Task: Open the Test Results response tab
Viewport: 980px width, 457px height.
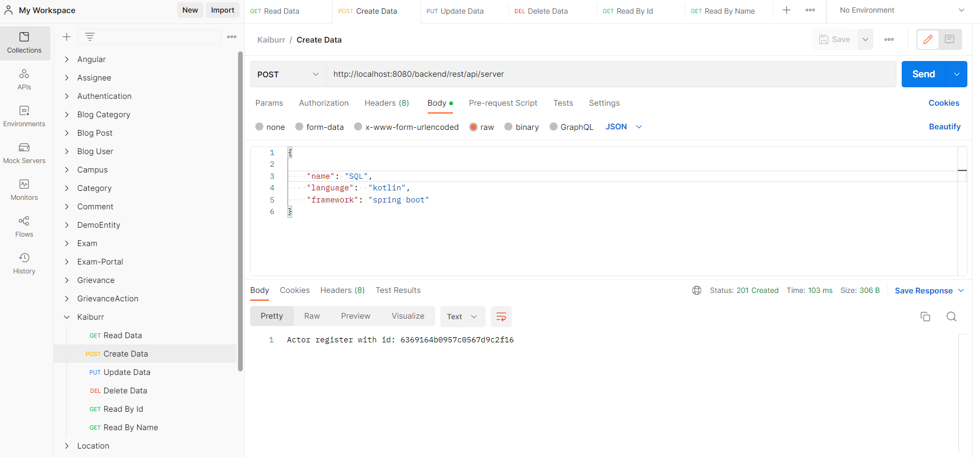Action: pyautogui.click(x=398, y=290)
